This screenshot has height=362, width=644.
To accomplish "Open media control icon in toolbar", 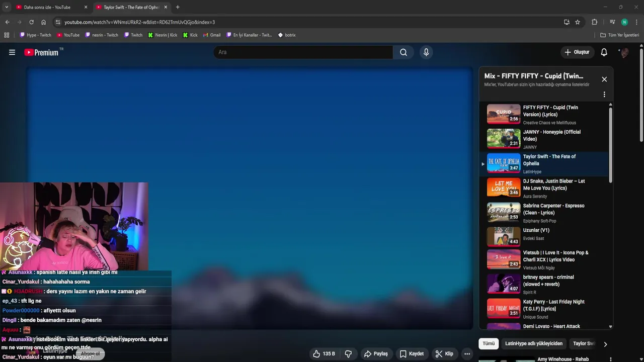I will click(x=612, y=22).
